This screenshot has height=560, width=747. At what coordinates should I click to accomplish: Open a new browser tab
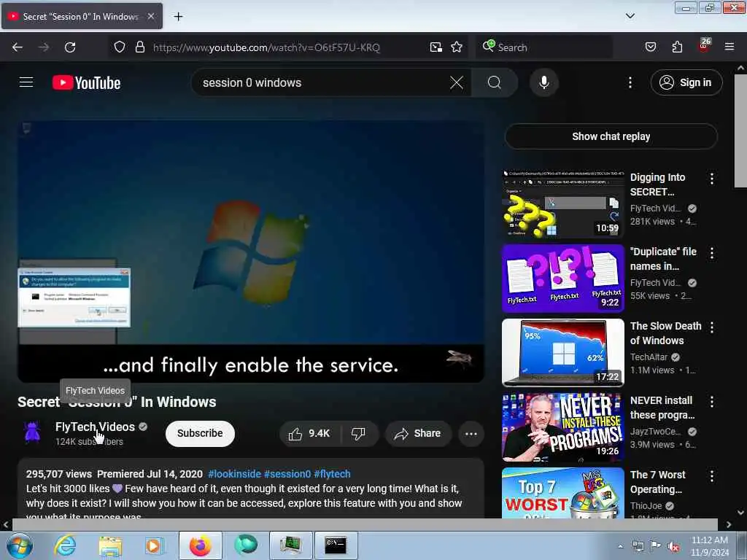point(178,17)
